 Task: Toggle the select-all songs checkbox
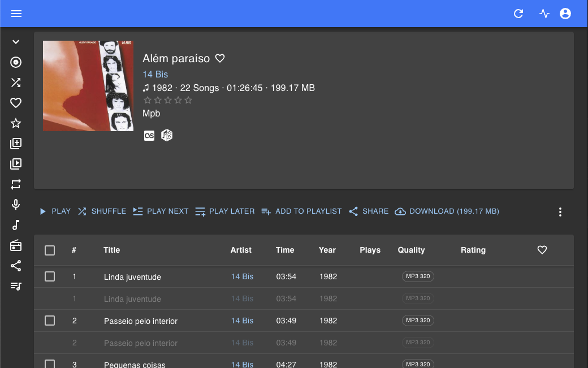(50, 250)
